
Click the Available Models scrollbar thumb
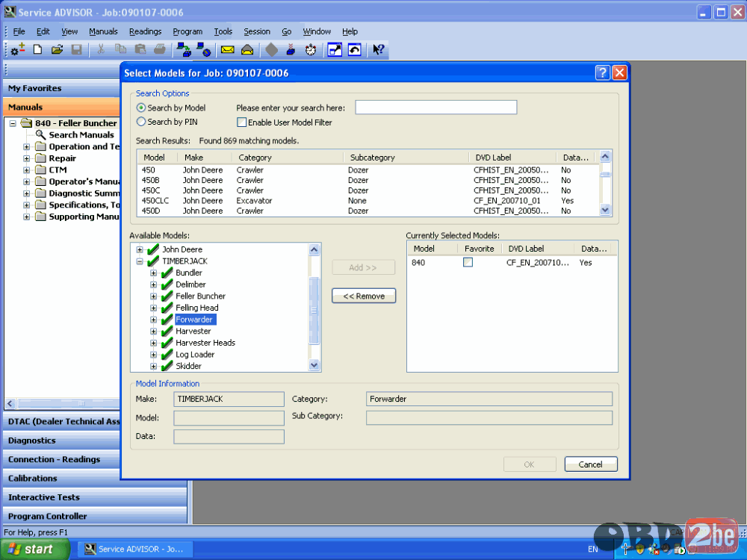(x=314, y=310)
